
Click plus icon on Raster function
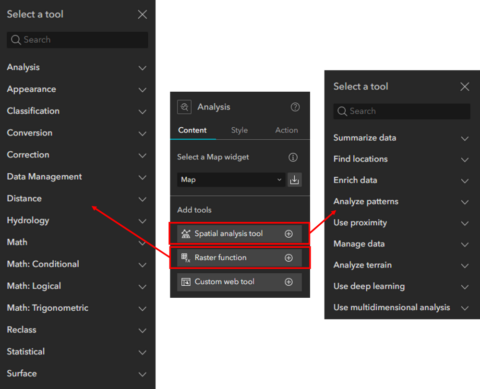[289, 258]
